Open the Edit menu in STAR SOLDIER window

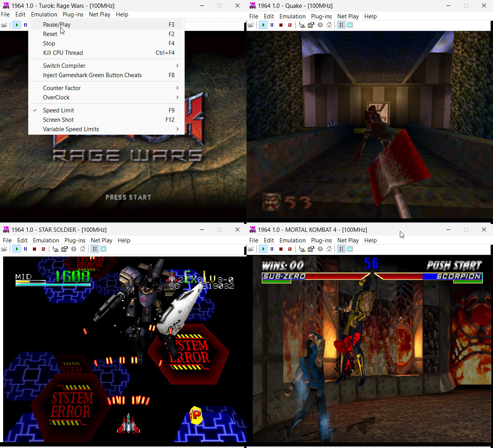(x=22, y=240)
